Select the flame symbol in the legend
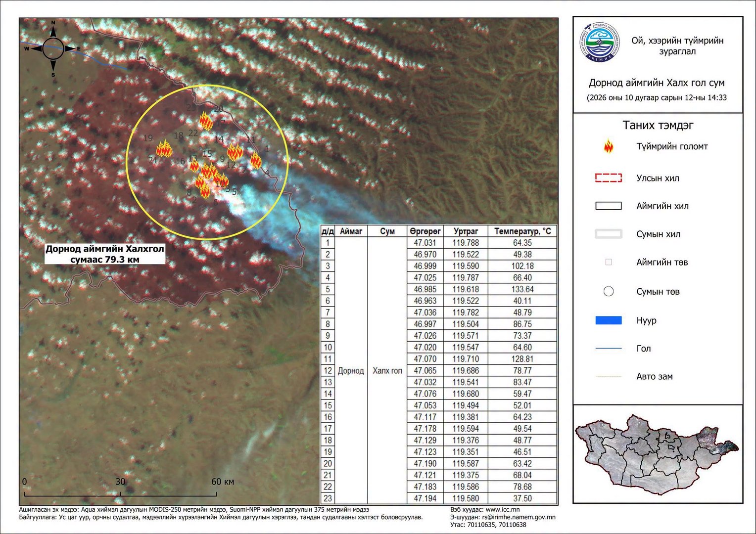 pos(609,146)
